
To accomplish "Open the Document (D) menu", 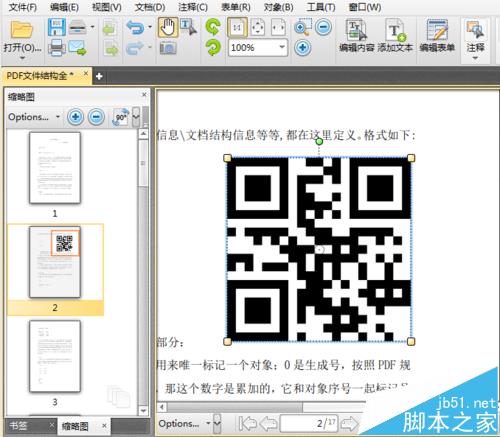I will click(x=150, y=7).
